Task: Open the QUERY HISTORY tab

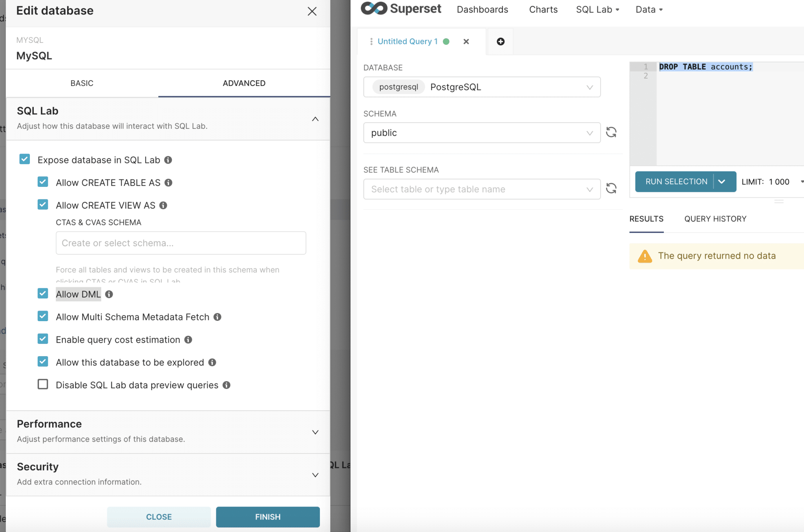Action: tap(715, 219)
